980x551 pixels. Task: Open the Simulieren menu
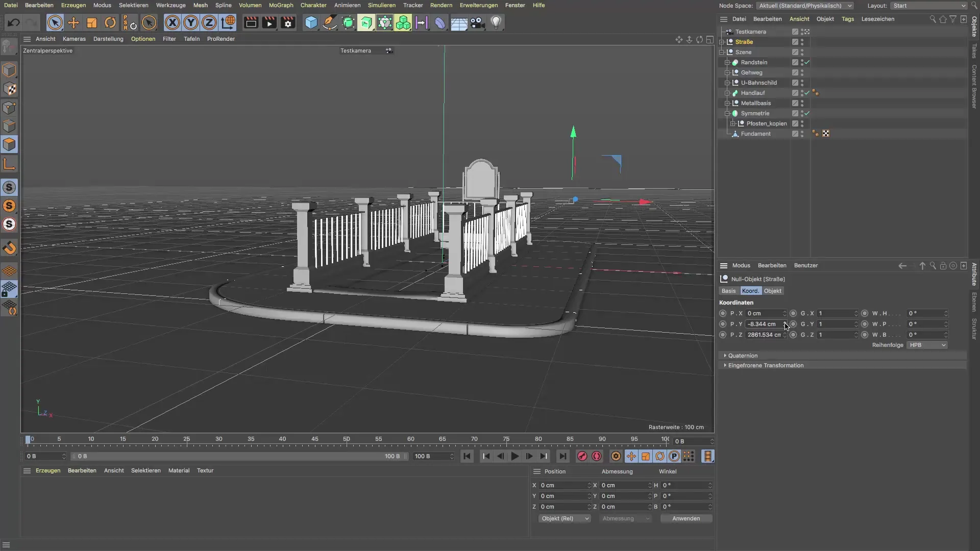click(x=381, y=5)
